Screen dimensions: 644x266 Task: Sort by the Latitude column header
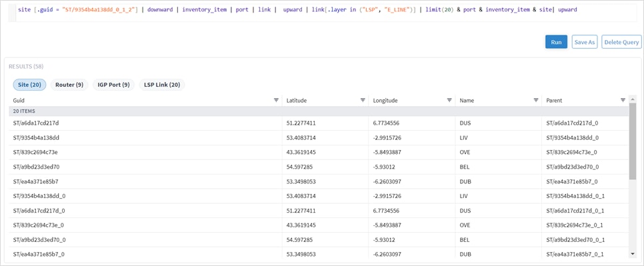tap(297, 100)
